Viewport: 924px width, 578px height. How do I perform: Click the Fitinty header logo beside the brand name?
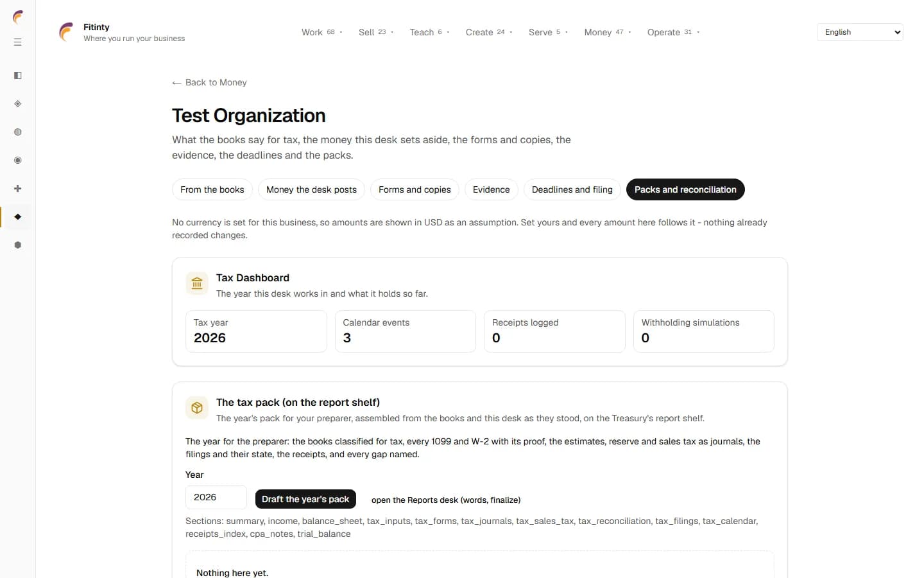[x=66, y=32]
